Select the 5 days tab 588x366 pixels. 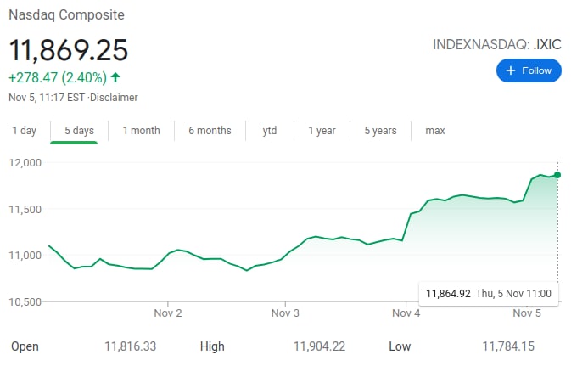coord(79,131)
